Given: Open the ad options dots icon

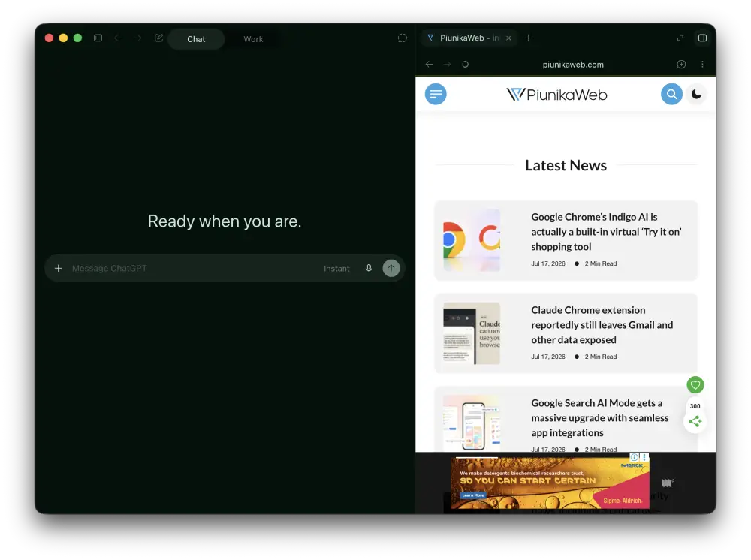Looking at the screenshot, I should (x=644, y=457).
